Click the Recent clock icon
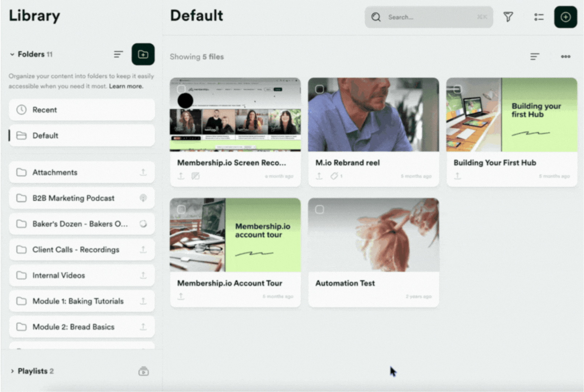This screenshot has width=584, height=392. point(21,110)
